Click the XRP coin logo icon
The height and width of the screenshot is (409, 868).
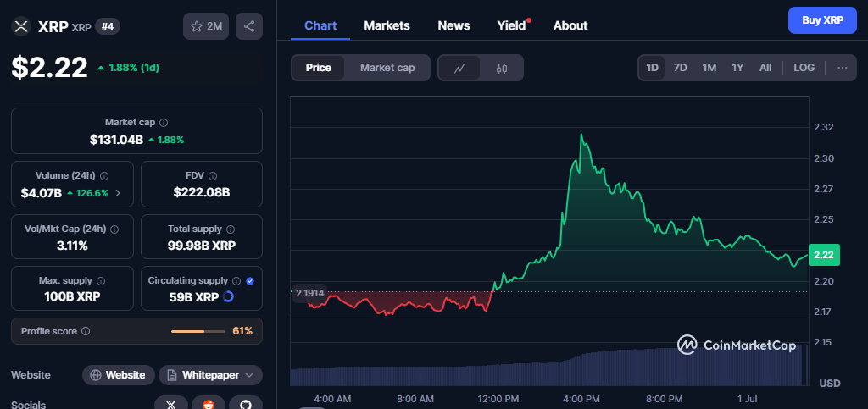click(x=21, y=26)
